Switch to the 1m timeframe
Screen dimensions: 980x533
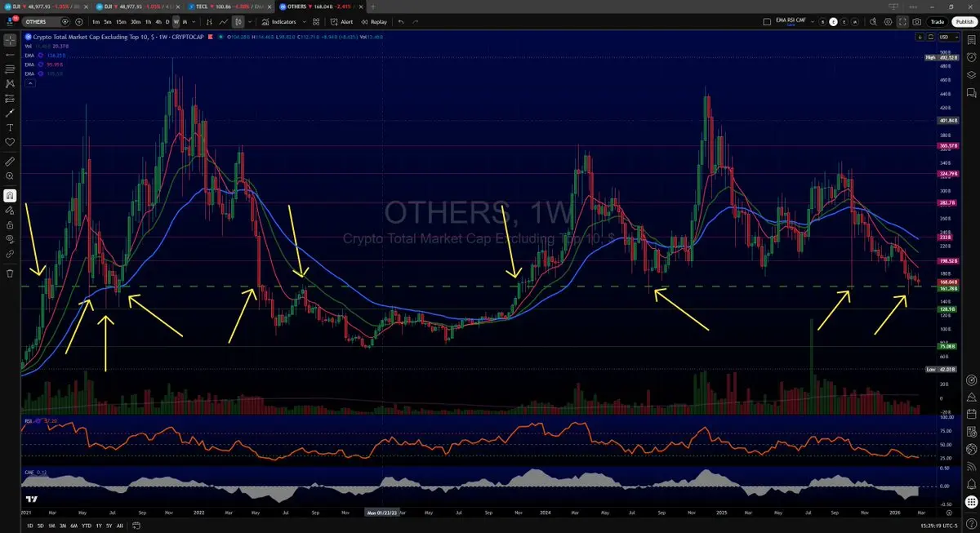[96, 22]
